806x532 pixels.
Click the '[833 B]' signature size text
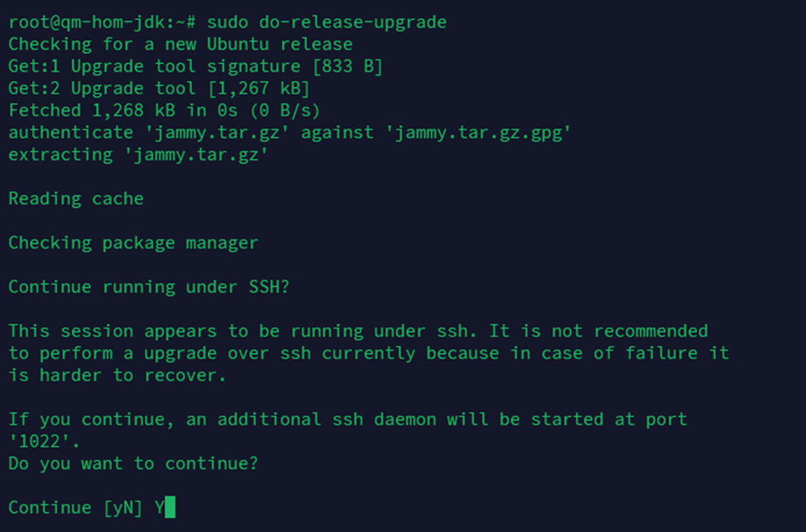347,67
